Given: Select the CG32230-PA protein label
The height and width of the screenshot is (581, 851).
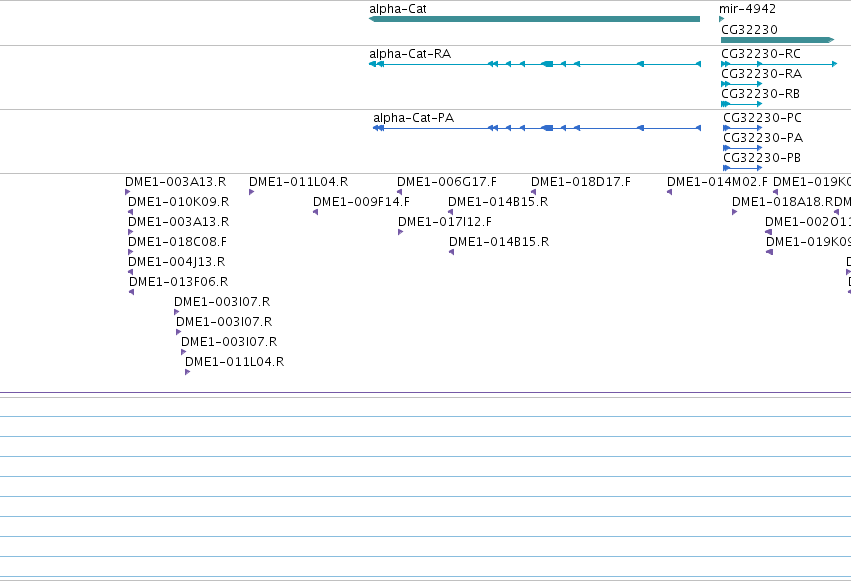Looking at the screenshot, I should point(763,138).
